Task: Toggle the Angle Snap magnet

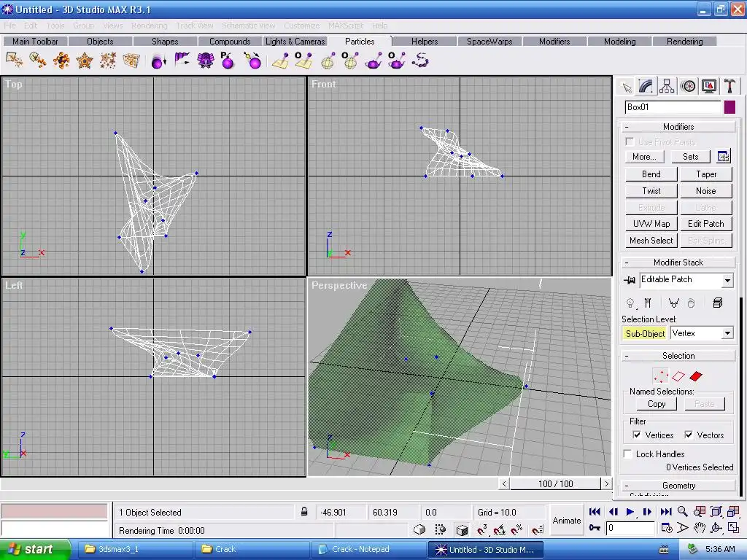Action: (499, 529)
